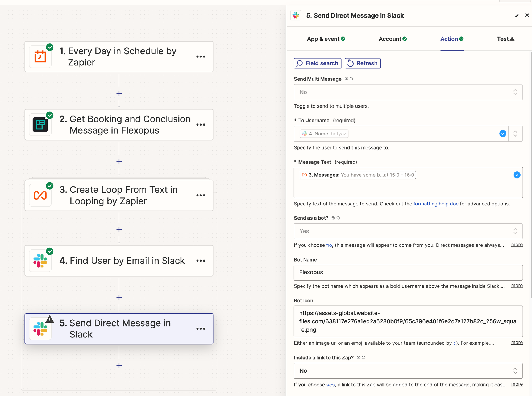The image size is (532, 396).
Task: Open the Send Multi Message dropdown
Action: pyautogui.click(x=408, y=92)
